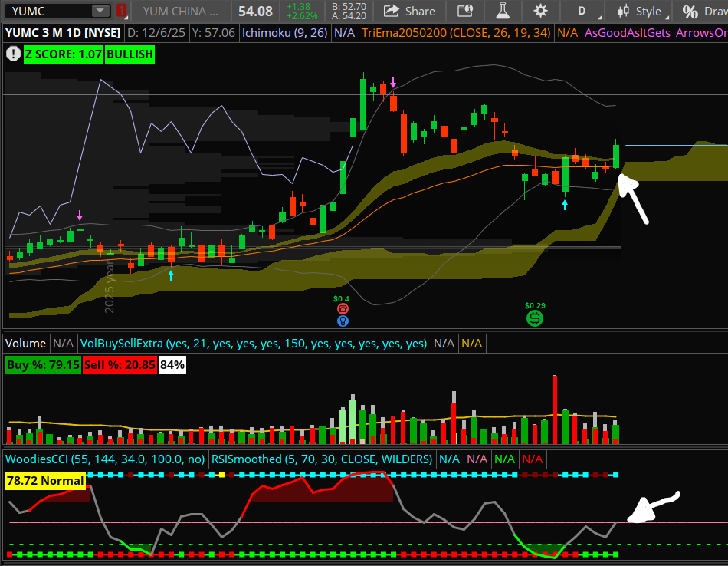This screenshot has width=728, height=566.
Task: Click the red linked-group badge beside YUMC
Action: click(x=121, y=11)
